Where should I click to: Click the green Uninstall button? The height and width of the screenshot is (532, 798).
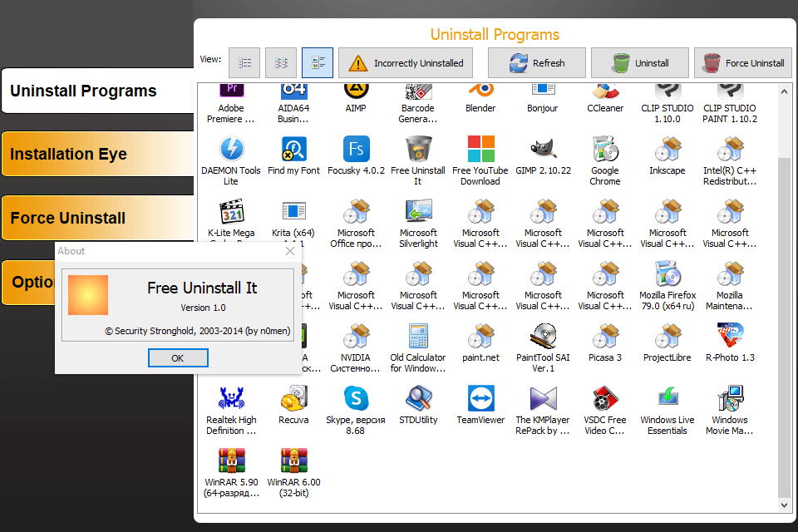[640, 62]
